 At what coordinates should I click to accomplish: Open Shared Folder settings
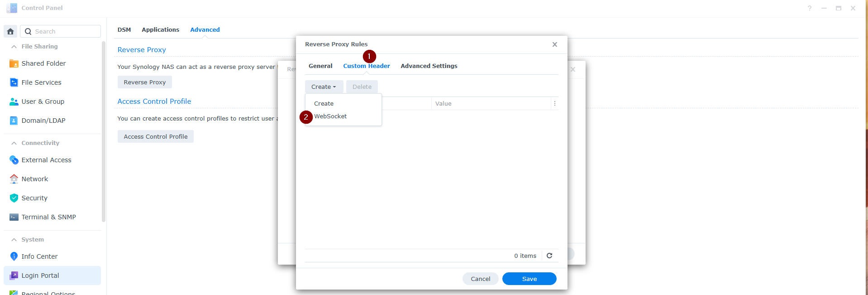coord(43,63)
